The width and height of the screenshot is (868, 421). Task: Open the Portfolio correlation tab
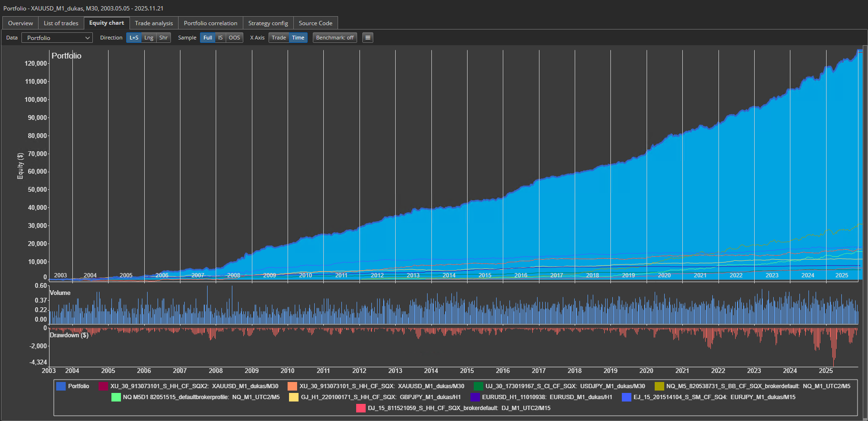point(210,23)
